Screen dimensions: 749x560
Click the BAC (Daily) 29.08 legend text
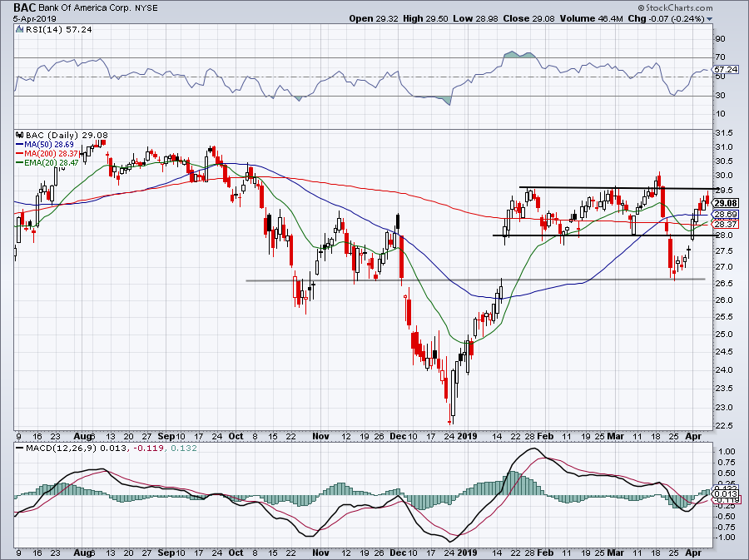[67, 135]
